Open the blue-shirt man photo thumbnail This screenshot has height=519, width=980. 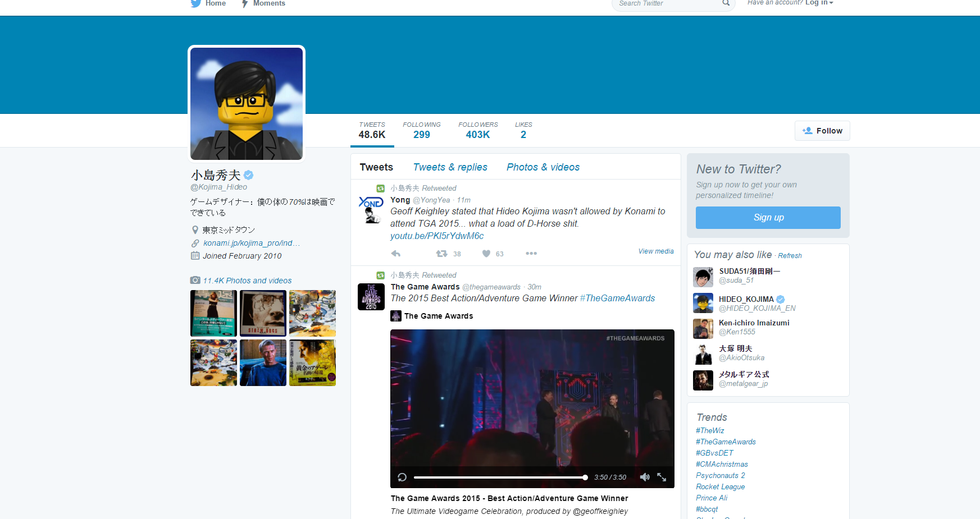tap(263, 362)
